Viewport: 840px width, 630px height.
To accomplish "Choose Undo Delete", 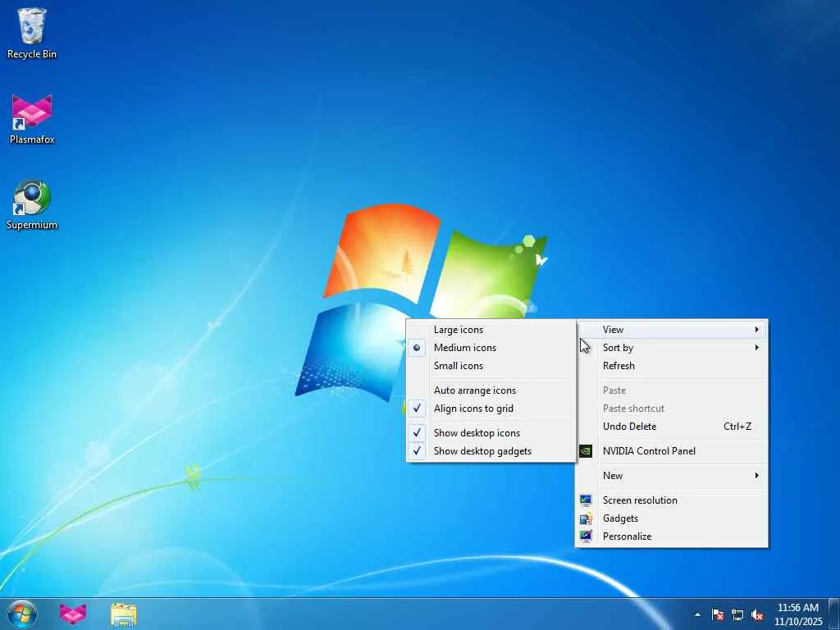I will (x=671, y=427).
